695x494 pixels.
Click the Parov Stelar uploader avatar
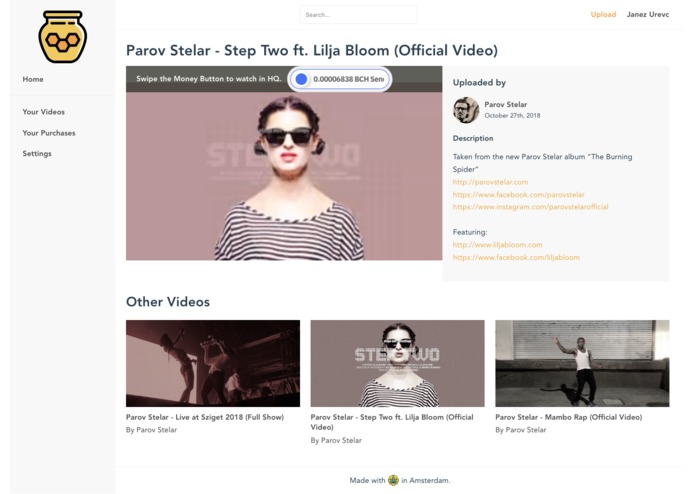[466, 109]
